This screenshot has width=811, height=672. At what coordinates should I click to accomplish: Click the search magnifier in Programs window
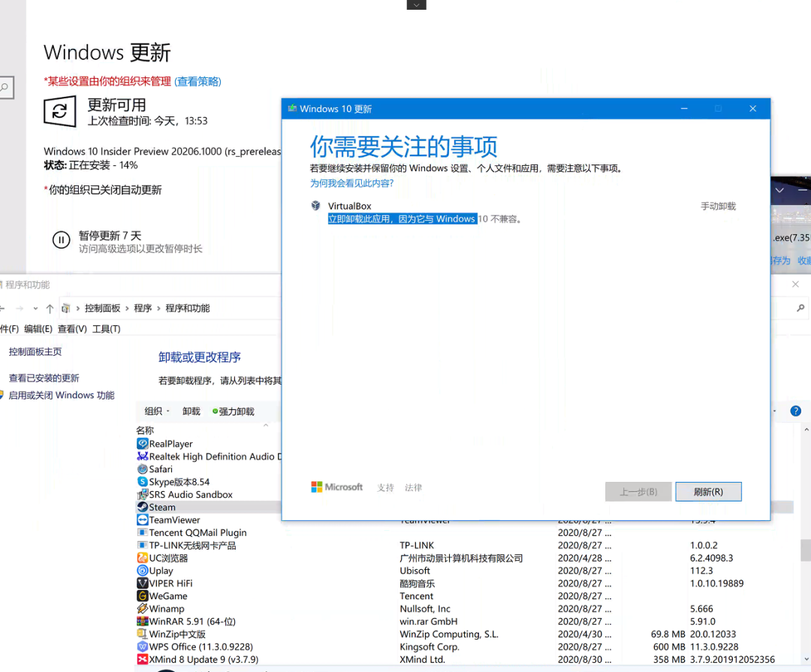point(800,309)
